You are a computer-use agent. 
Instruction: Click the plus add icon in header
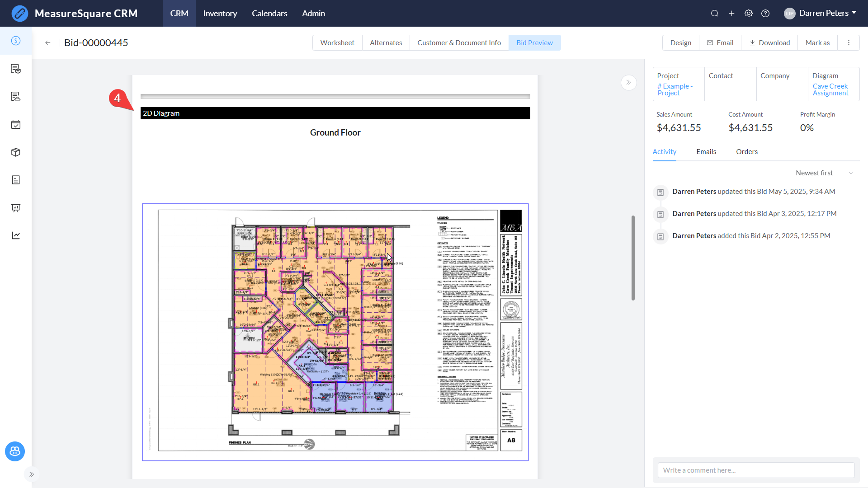[731, 14]
